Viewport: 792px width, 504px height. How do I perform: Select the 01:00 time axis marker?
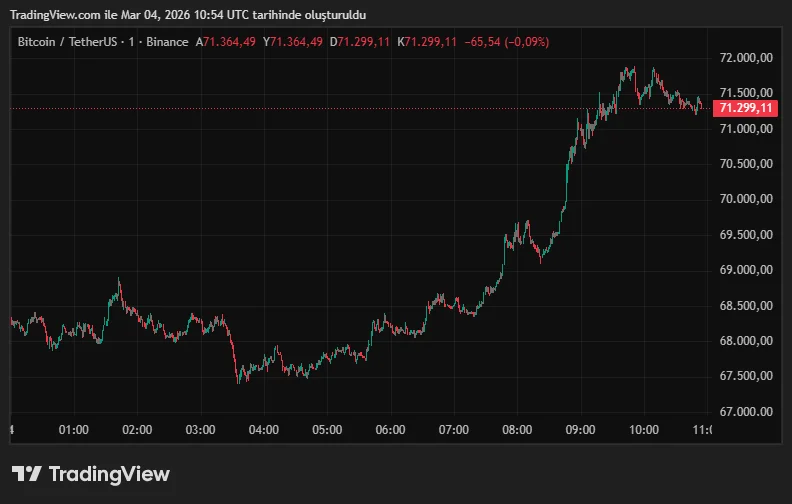click(74, 430)
